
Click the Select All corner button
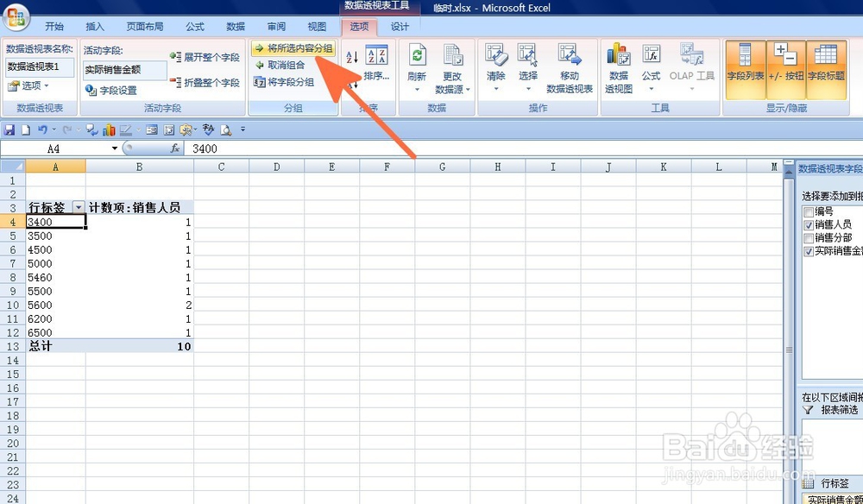pyautogui.click(x=13, y=167)
